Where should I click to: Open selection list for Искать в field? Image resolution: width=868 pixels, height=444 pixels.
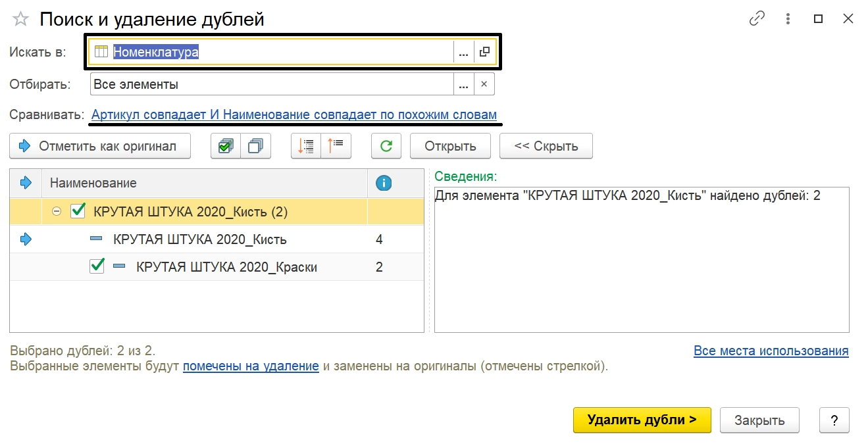pyautogui.click(x=463, y=52)
